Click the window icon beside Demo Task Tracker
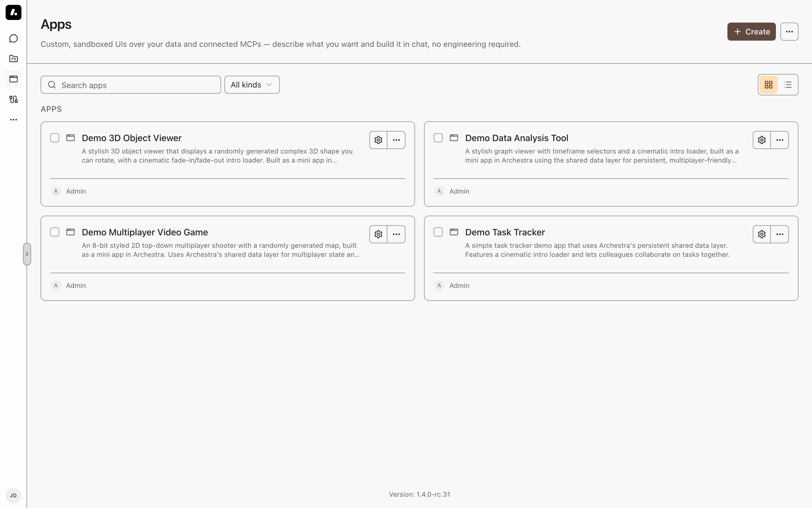Image resolution: width=812 pixels, height=508 pixels. pos(454,232)
